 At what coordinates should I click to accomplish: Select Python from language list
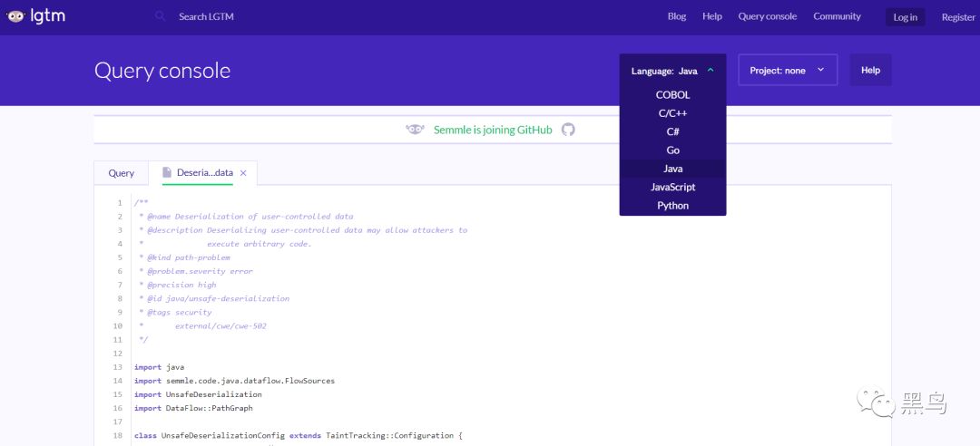click(672, 206)
